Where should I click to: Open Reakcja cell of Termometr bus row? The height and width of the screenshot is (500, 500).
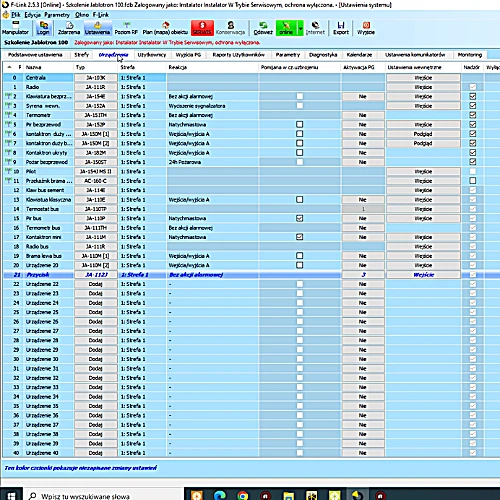213,228
